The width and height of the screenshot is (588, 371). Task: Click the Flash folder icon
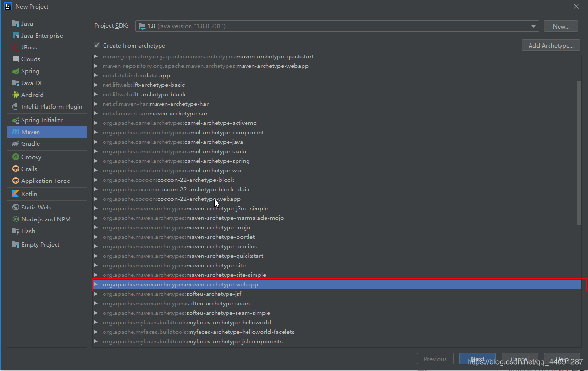coord(16,231)
